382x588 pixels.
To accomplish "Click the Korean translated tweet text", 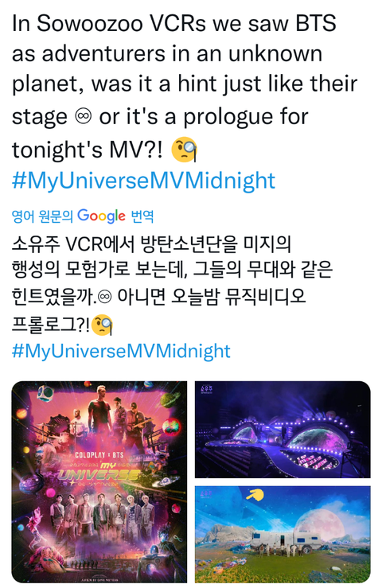I will pos(172,284).
